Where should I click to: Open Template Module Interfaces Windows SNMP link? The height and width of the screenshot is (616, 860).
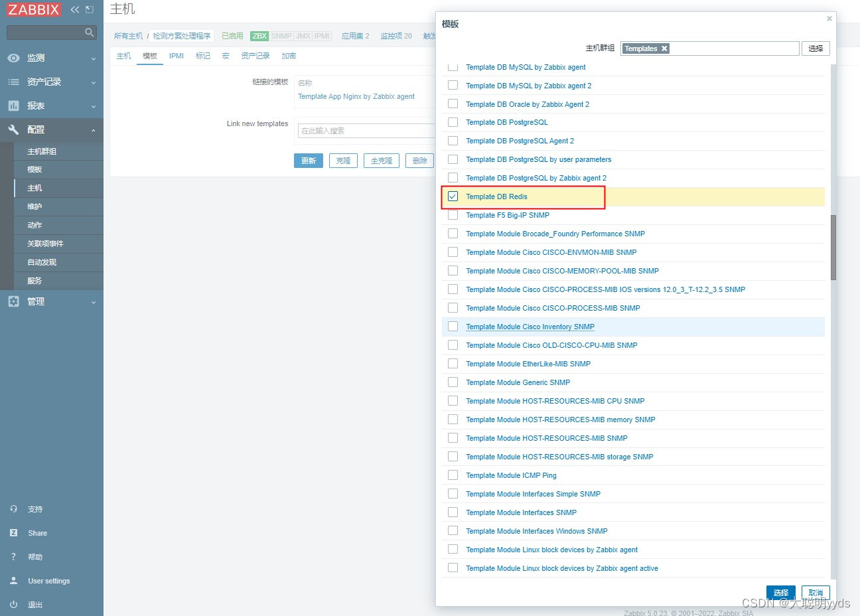[x=537, y=531]
